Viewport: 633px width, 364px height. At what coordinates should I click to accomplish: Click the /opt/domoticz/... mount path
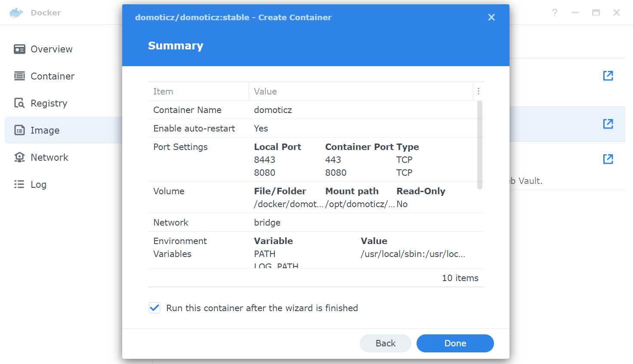tap(360, 204)
